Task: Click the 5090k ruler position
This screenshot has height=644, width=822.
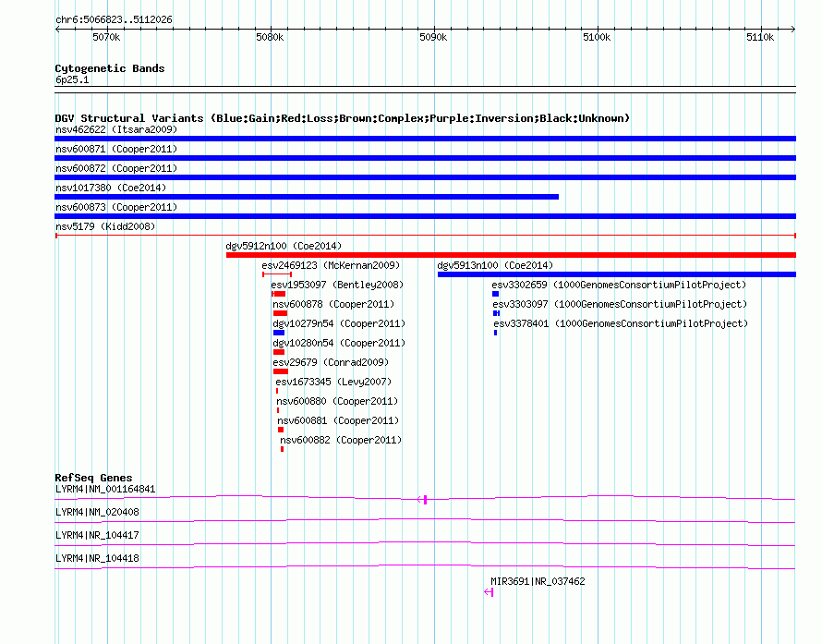Action: (433, 37)
